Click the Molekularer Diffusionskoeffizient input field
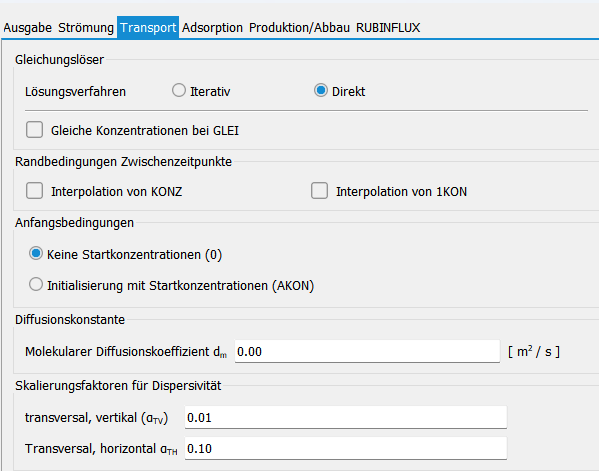Viewport: 599px width, 471px height. [367, 351]
